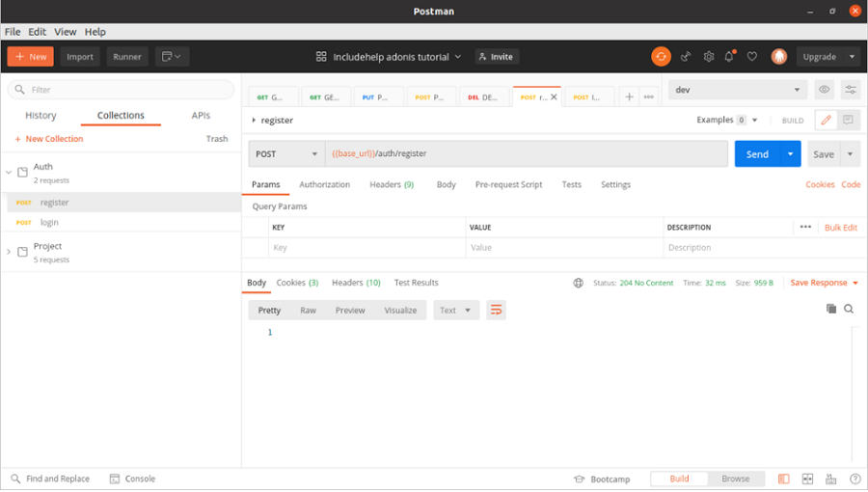Screen dimensions: 868x492
Task: Open the Pre-request Script tab
Action: pyautogui.click(x=508, y=184)
